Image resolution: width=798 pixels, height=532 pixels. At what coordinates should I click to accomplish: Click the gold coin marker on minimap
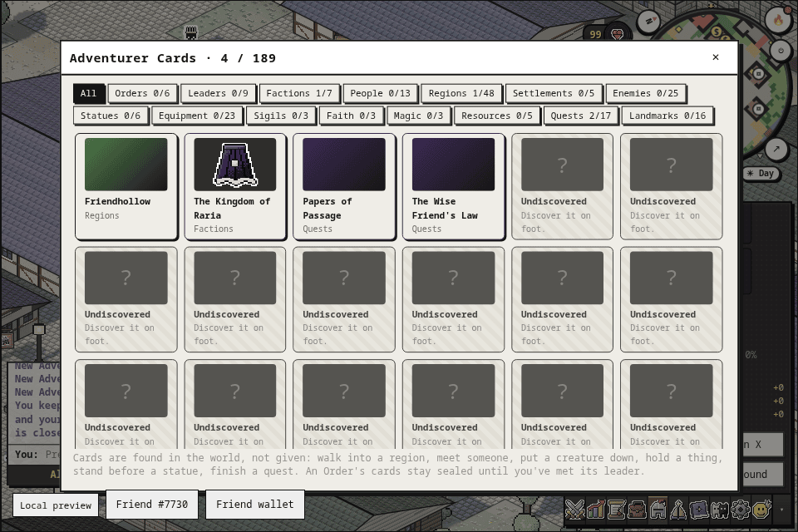pyautogui.click(x=717, y=32)
